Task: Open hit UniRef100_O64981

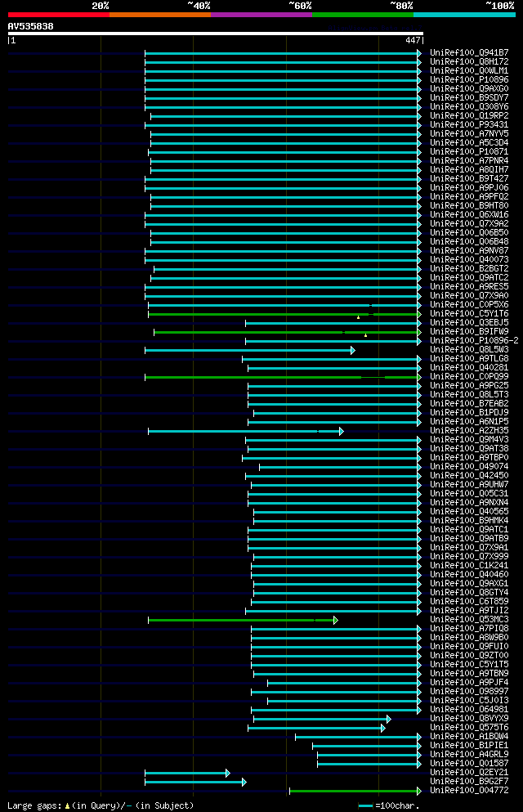Action: pos(469,710)
